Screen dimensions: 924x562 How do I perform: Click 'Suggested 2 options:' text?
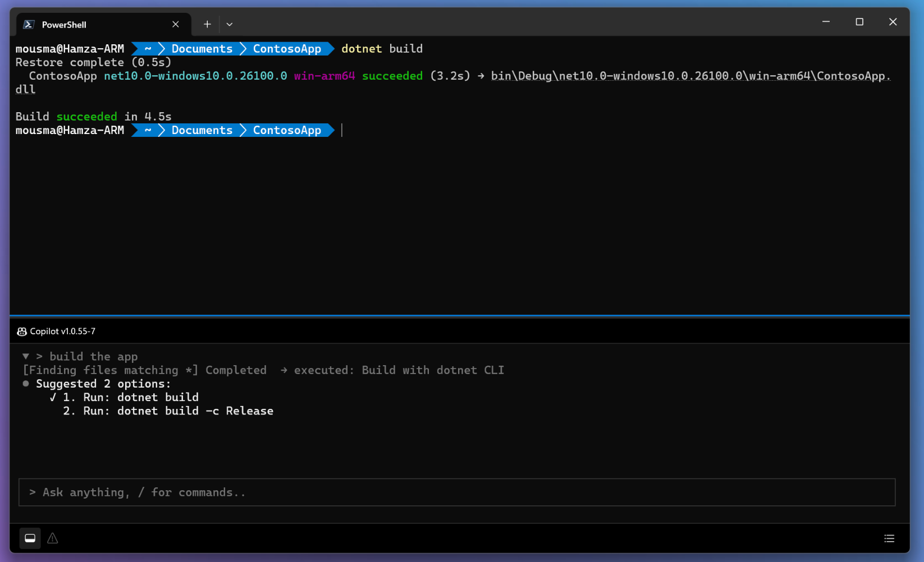103,384
